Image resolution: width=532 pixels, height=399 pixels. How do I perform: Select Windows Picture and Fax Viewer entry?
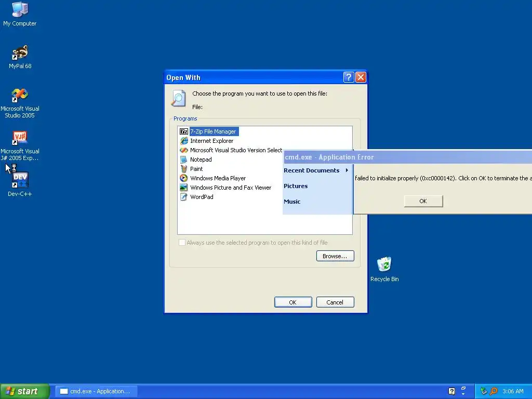point(231,187)
